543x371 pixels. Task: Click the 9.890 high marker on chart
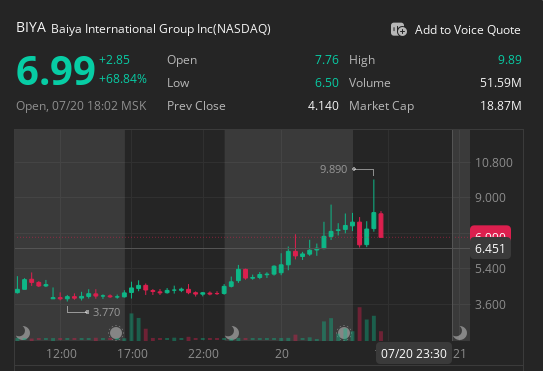333,169
